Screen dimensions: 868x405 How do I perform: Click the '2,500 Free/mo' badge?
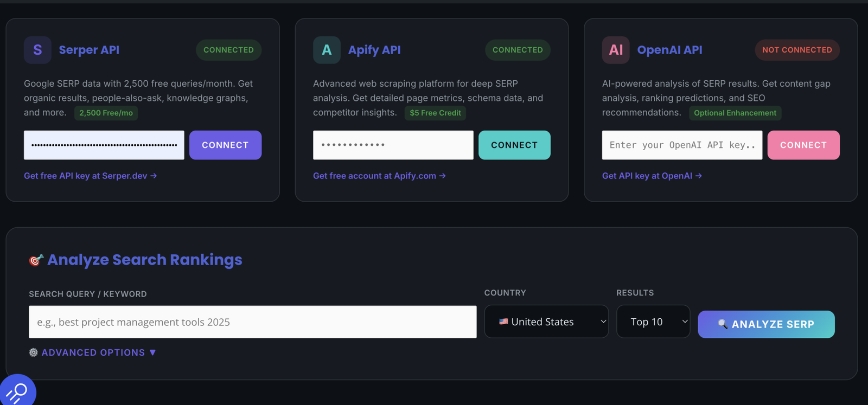point(106,113)
